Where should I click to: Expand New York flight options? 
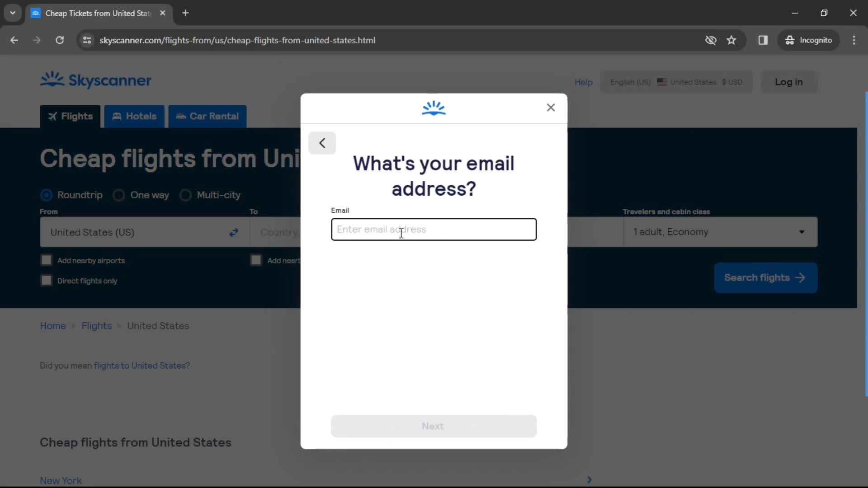589,479
